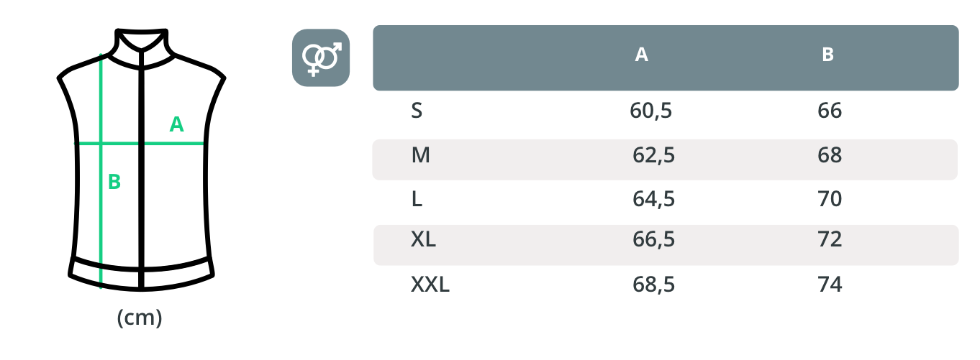Click the 68,5 value for XXL
Viewport: 980px width, 360px height.
653,285
